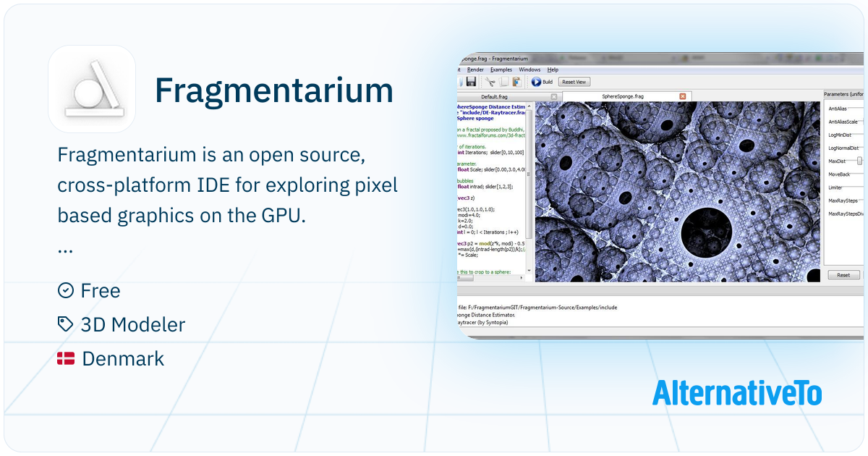Screen dimensions: 868x456
Task: Click the Denmark flag icon
Action: (66, 359)
